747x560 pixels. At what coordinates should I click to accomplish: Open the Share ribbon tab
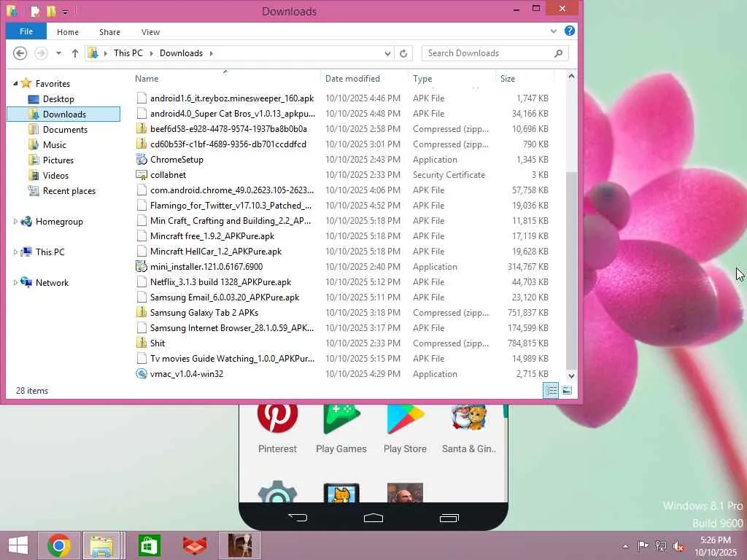pos(109,32)
